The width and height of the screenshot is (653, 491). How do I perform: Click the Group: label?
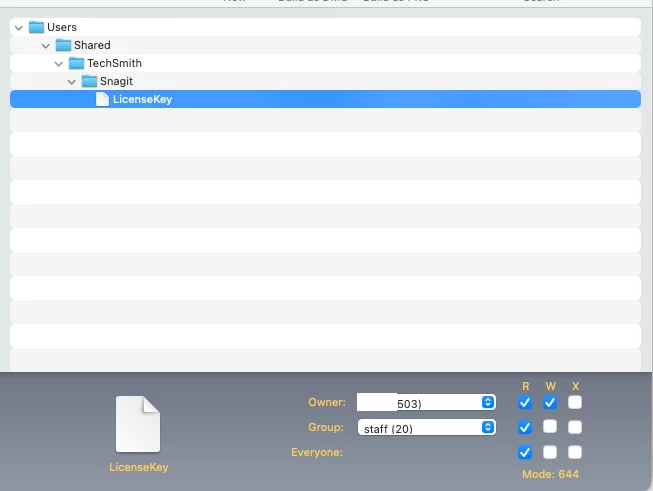pos(326,427)
